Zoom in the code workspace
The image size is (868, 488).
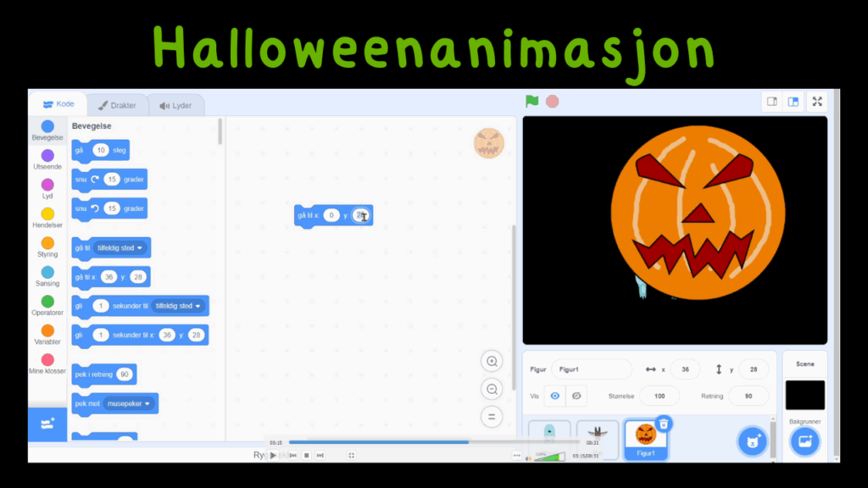[492, 361]
